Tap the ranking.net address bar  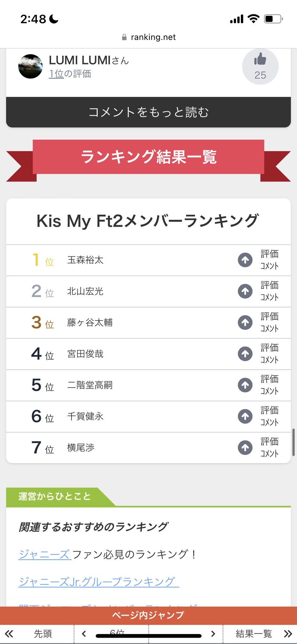(148, 37)
